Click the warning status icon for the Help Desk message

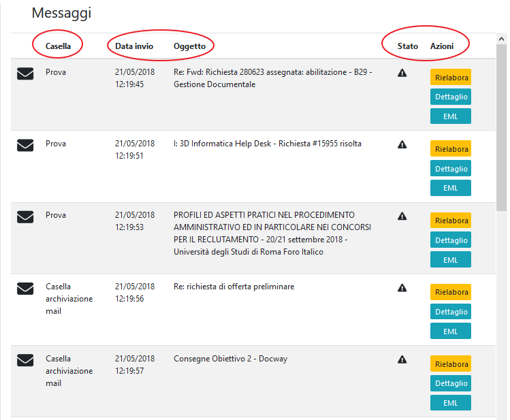coord(402,144)
